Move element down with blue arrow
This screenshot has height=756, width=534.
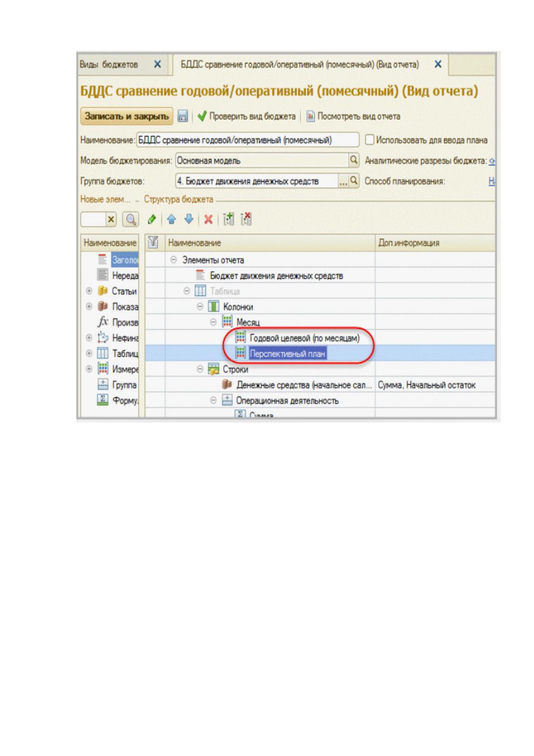click(189, 220)
